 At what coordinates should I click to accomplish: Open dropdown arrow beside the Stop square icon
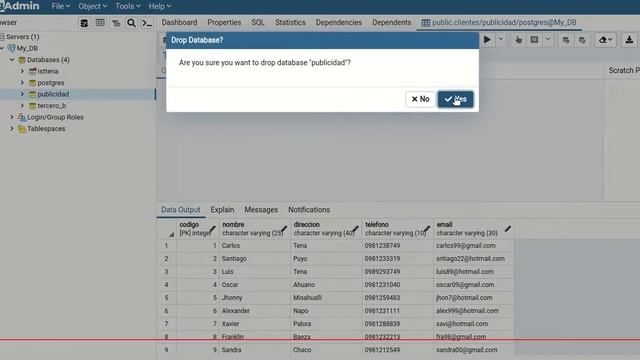(548, 40)
